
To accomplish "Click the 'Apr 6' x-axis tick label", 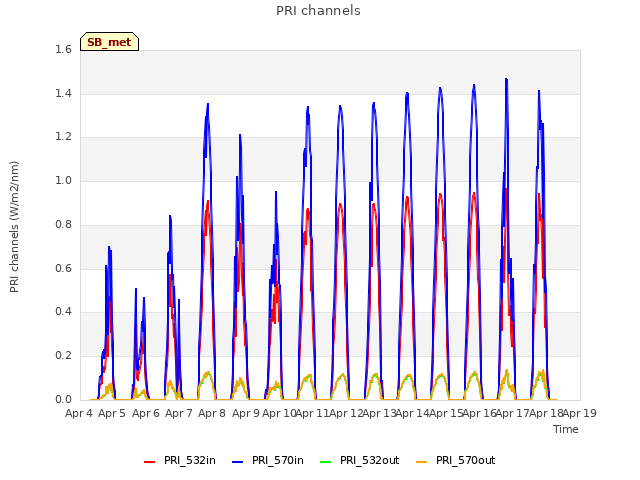I will click(x=146, y=413).
